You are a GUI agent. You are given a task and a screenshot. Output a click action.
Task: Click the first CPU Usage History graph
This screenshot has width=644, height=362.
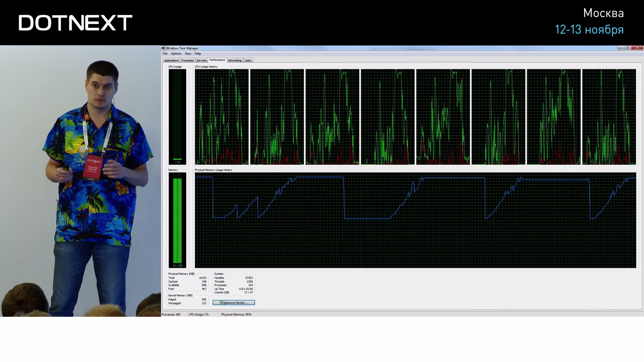[222, 117]
